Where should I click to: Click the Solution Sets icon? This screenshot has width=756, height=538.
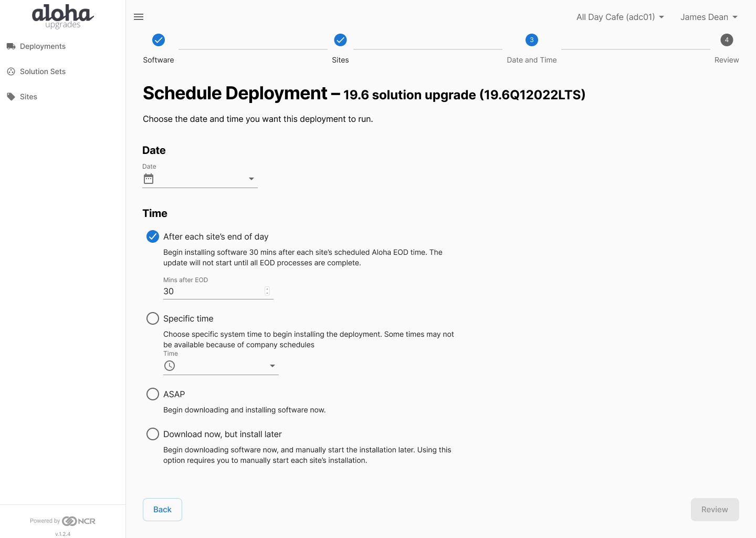point(11,71)
